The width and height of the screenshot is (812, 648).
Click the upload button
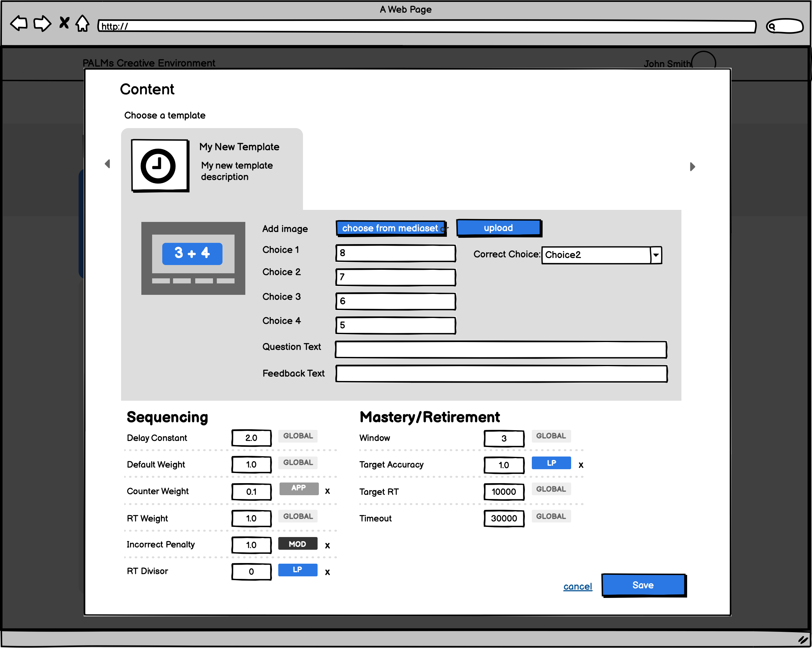[x=498, y=228]
